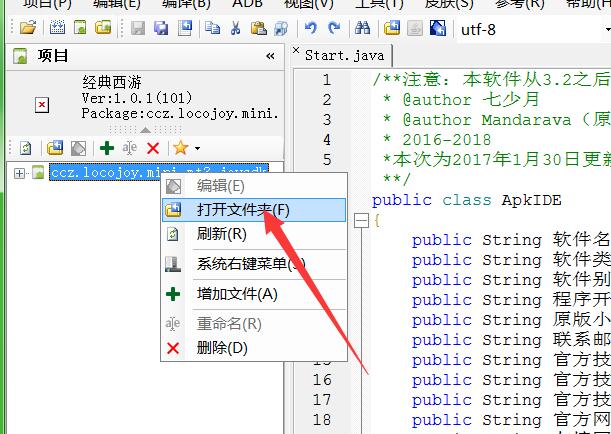Click the rename icon in project toolbar
This screenshot has height=434, width=611.
(x=130, y=148)
